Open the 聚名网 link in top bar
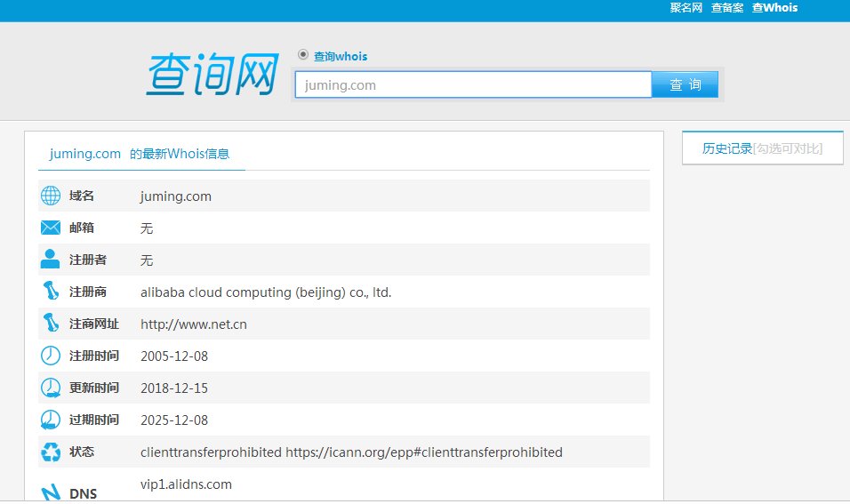Screen dimensions: 850x504 click(x=686, y=8)
